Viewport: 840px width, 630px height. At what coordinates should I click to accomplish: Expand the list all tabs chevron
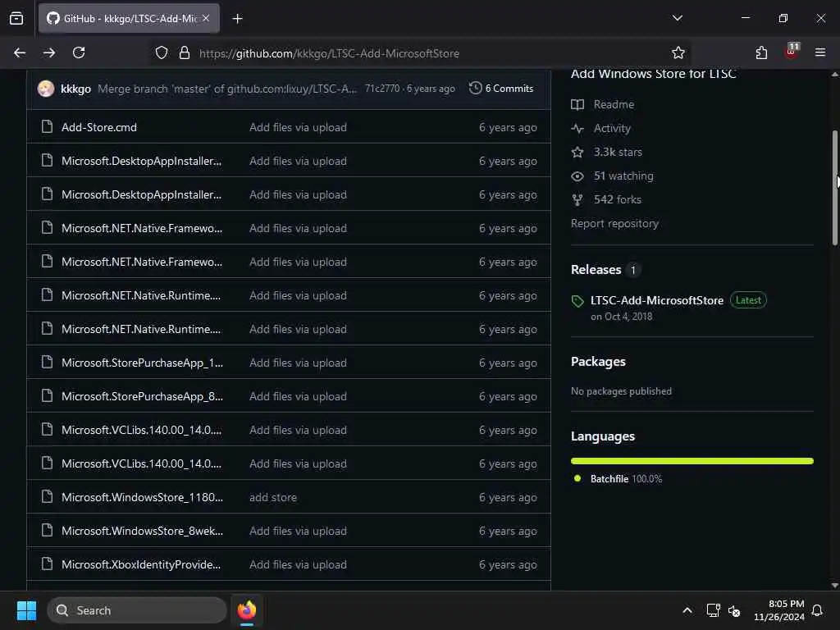click(677, 18)
